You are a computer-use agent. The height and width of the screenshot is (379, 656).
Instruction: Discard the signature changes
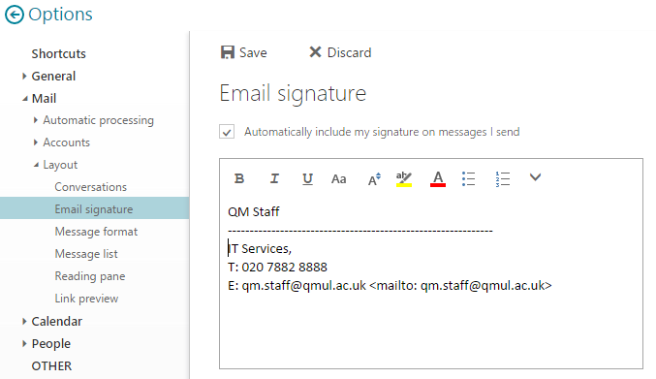point(340,53)
